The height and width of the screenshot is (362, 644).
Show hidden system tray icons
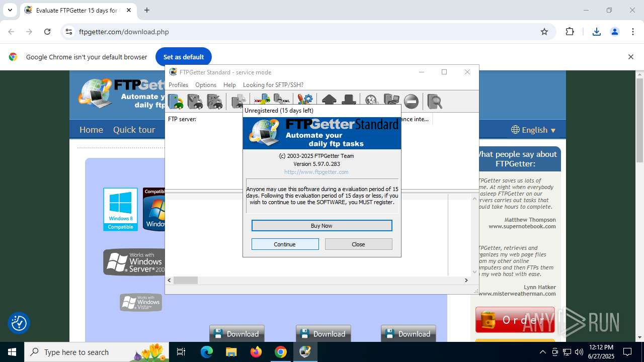542,352
